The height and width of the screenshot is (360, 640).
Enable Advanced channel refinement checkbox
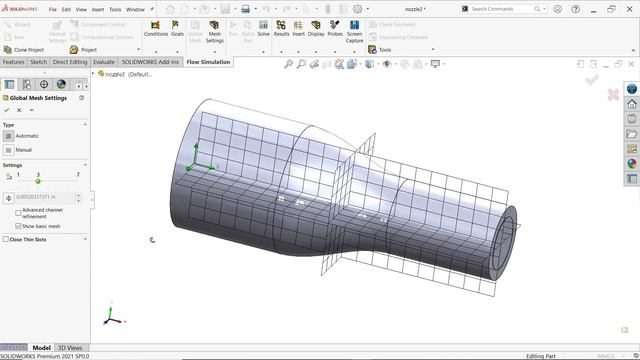[x=18, y=213]
